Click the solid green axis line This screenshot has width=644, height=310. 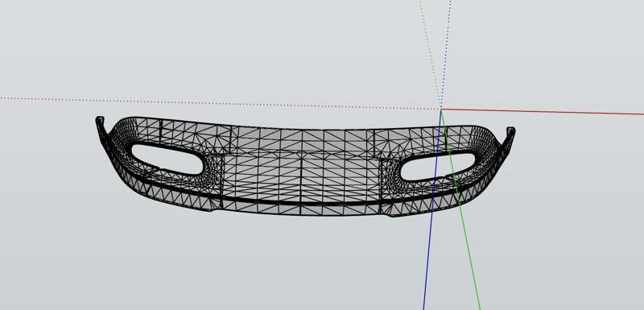pyautogui.click(x=460, y=209)
